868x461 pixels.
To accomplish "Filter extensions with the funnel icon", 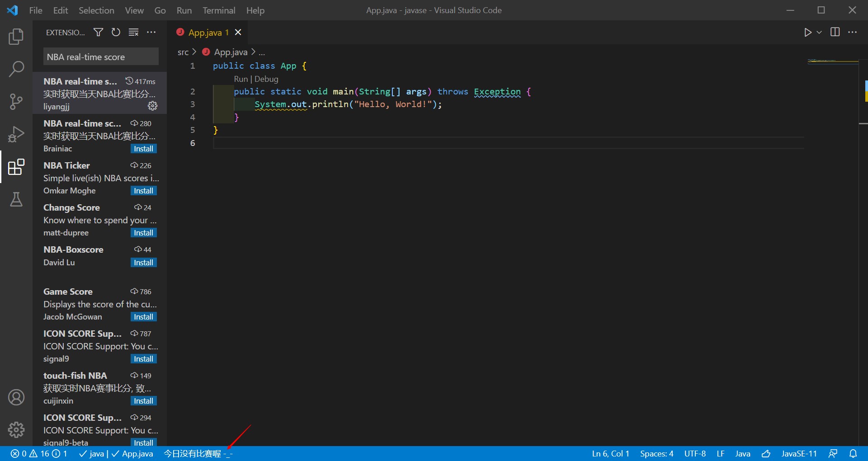I will (x=98, y=32).
